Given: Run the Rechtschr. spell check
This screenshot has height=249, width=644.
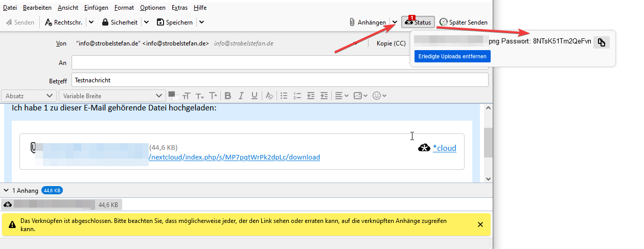Looking at the screenshot, I should pyautogui.click(x=63, y=22).
